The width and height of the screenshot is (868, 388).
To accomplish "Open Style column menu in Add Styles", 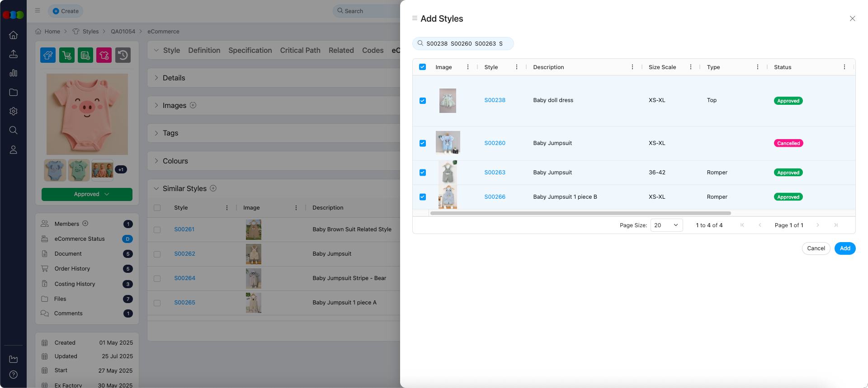I will [x=517, y=67].
